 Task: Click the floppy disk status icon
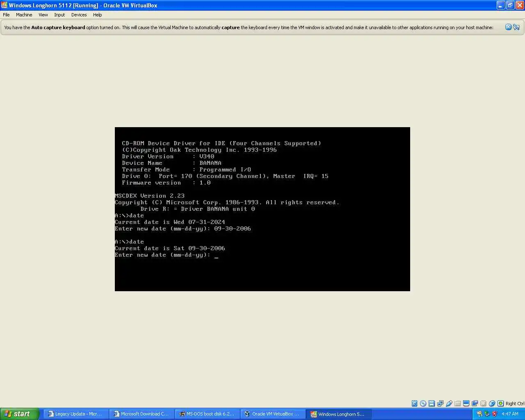click(x=431, y=404)
